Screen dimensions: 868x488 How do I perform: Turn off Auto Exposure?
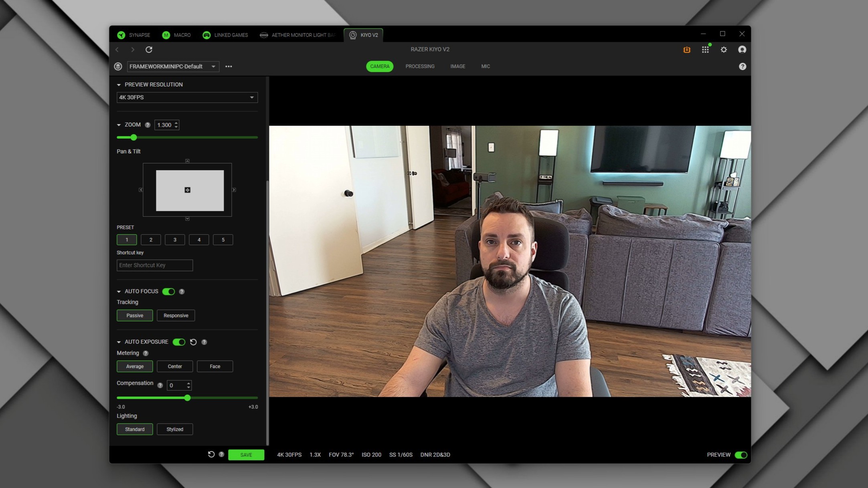point(179,342)
